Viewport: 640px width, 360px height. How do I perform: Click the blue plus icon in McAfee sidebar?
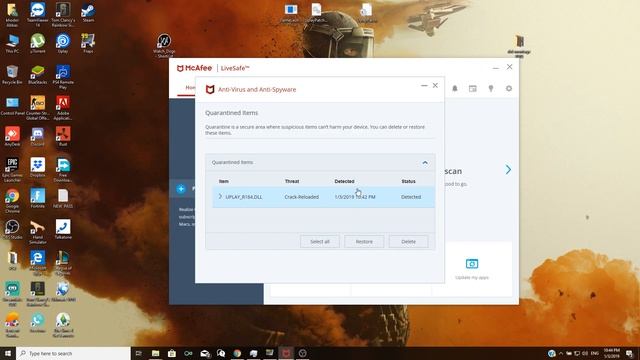click(x=181, y=189)
